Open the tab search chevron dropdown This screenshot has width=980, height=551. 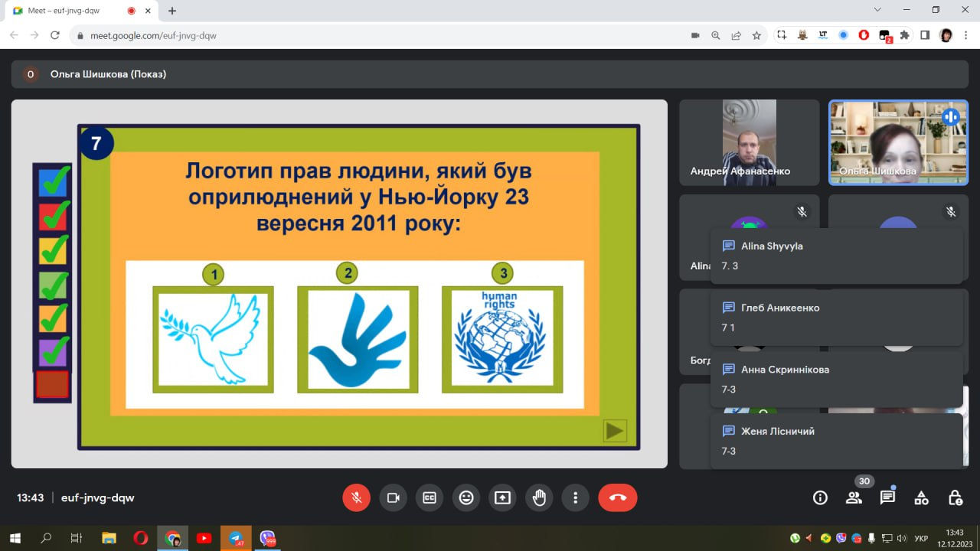coord(877,10)
